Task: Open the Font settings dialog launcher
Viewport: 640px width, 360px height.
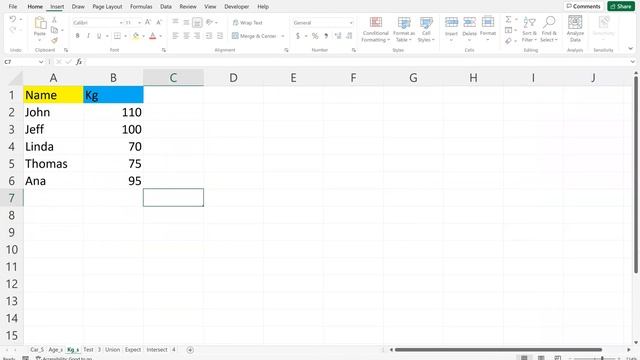Action: tap(164, 50)
